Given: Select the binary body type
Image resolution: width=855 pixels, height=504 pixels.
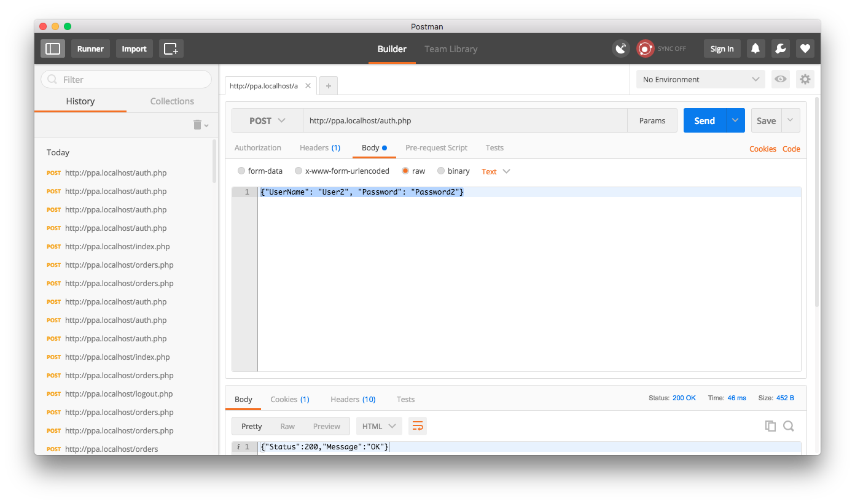Looking at the screenshot, I should click(441, 171).
